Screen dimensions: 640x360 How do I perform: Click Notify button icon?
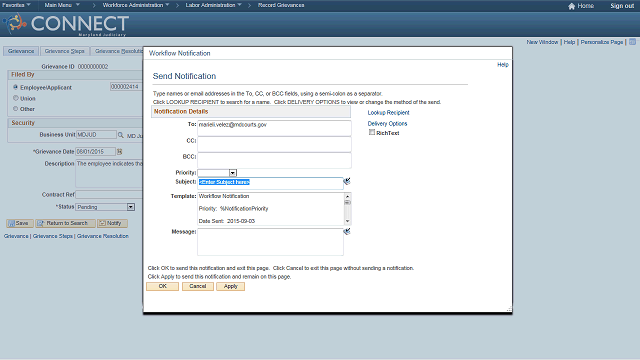point(102,223)
